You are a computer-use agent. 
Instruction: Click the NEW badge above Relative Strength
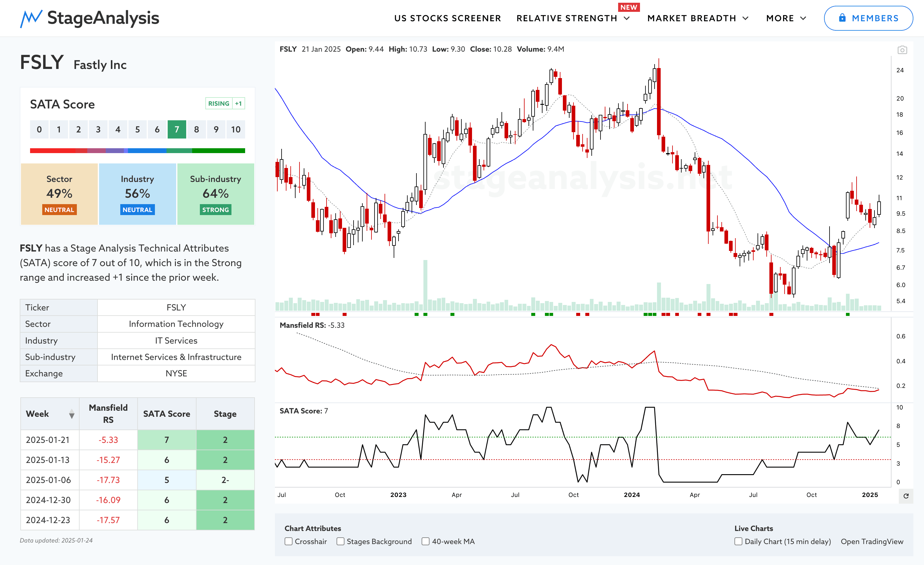tap(628, 7)
